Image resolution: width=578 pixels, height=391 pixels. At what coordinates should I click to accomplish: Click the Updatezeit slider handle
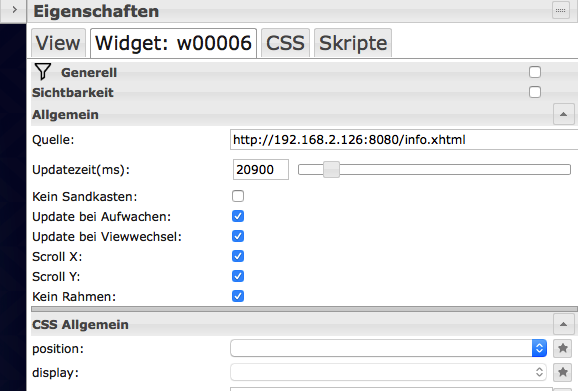click(331, 170)
